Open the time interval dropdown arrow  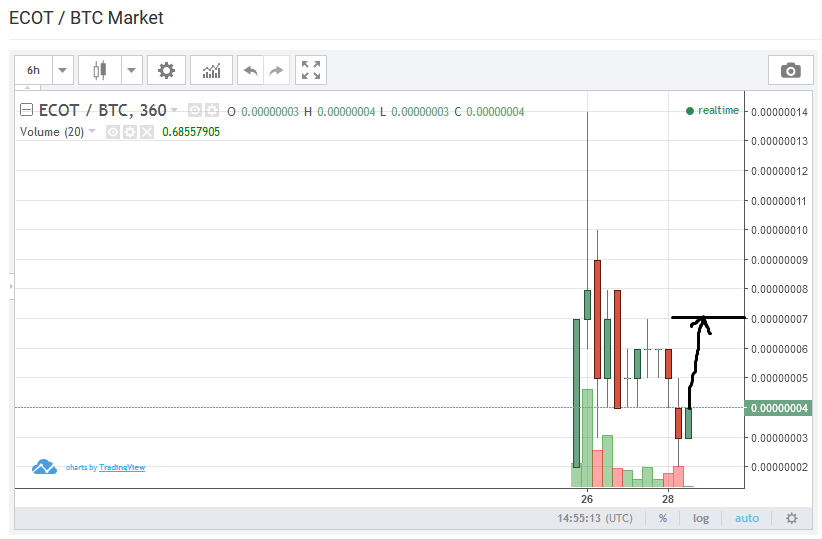point(63,70)
